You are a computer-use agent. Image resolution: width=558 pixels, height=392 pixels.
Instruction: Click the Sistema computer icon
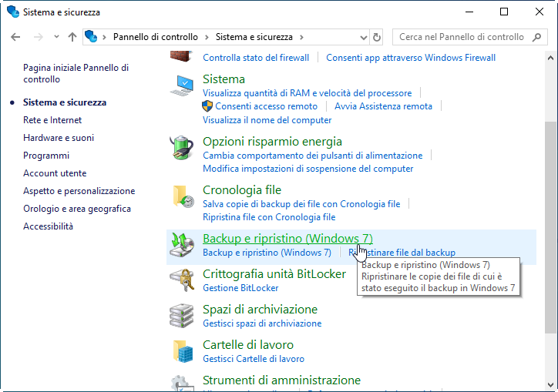tap(183, 85)
